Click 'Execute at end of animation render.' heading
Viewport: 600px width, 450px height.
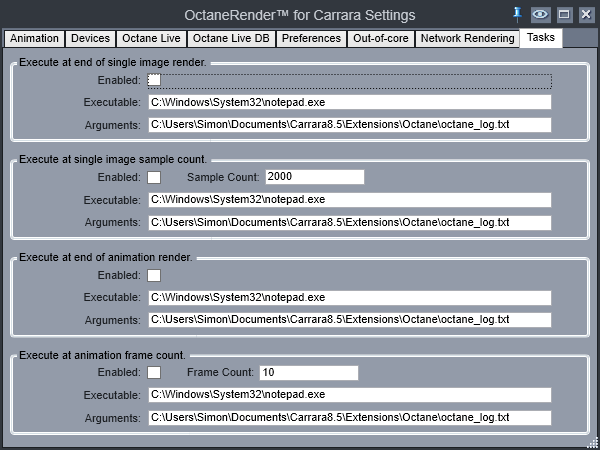coord(106,258)
